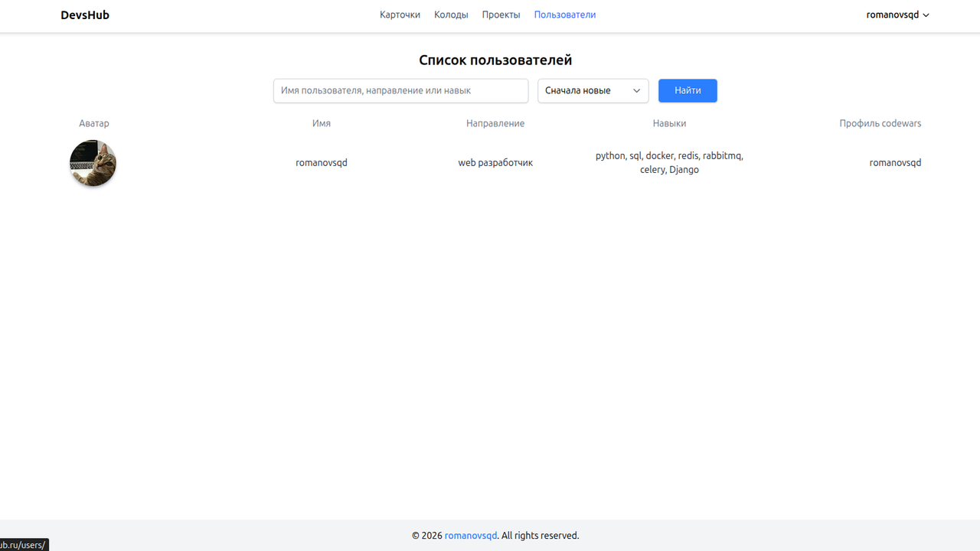The height and width of the screenshot is (551, 980).
Task: Open romanovsqd's name in the Имя column
Action: pyautogui.click(x=321, y=162)
